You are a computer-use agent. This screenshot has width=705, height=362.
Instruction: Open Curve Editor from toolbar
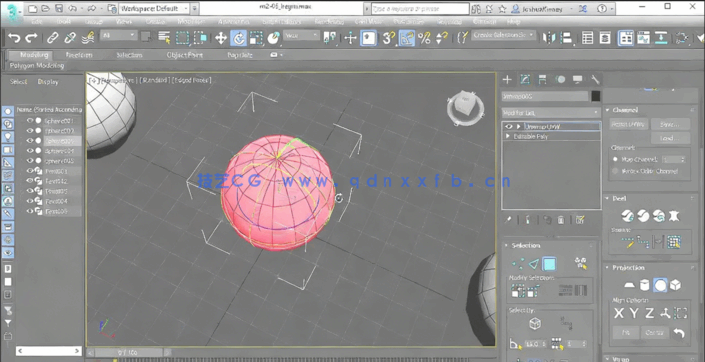coord(643,38)
